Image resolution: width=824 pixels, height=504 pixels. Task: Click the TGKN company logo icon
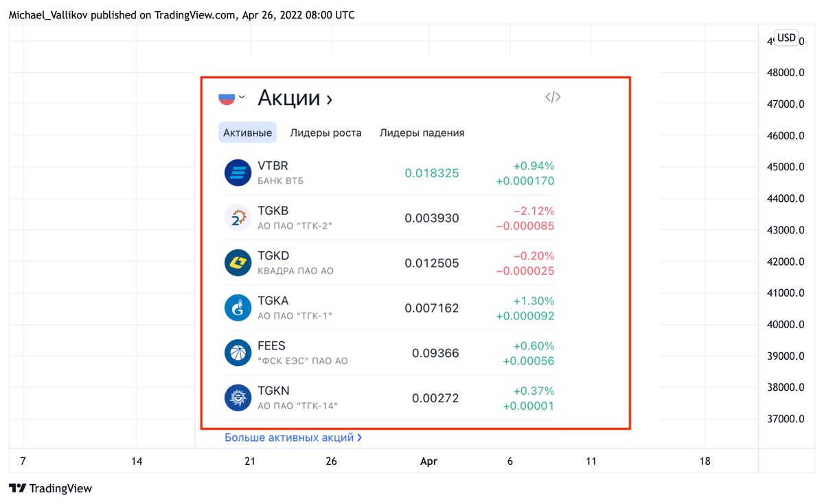point(238,398)
